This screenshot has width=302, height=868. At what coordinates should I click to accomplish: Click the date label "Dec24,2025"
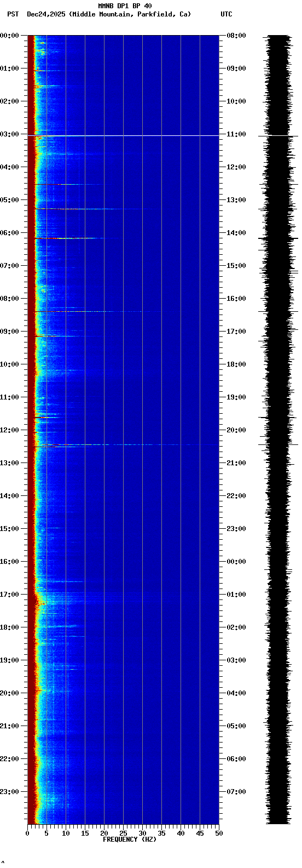click(47, 14)
